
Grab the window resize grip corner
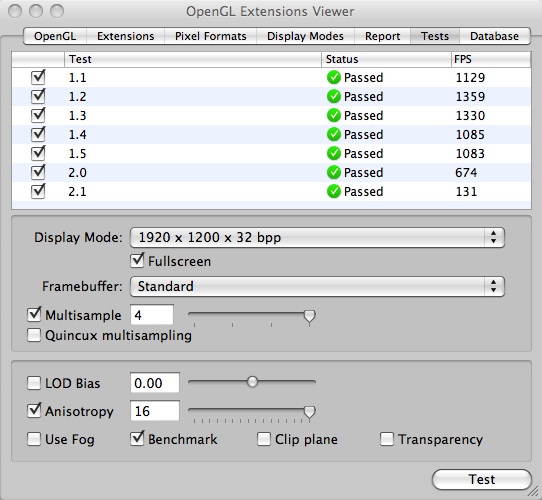tap(534, 492)
